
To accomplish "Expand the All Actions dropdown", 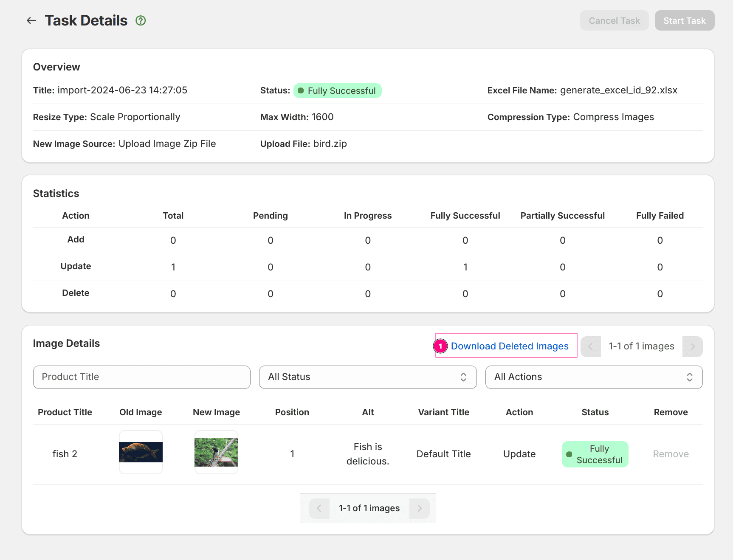I will pyautogui.click(x=594, y=377).
